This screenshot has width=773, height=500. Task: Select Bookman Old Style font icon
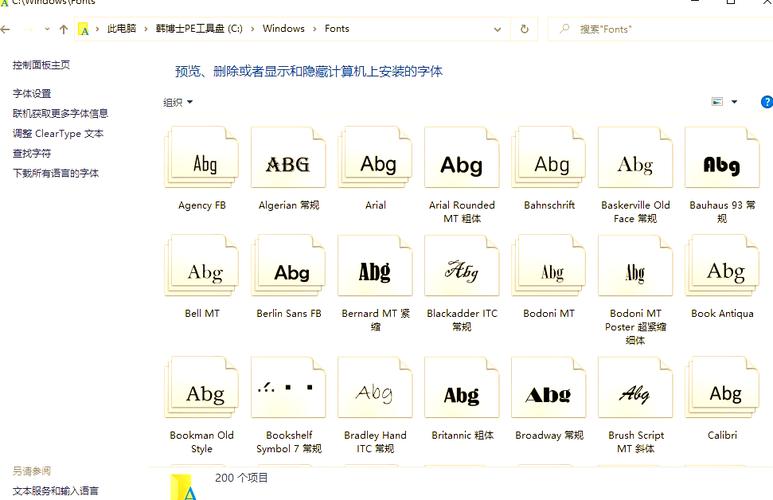click(x=202, y=387)
